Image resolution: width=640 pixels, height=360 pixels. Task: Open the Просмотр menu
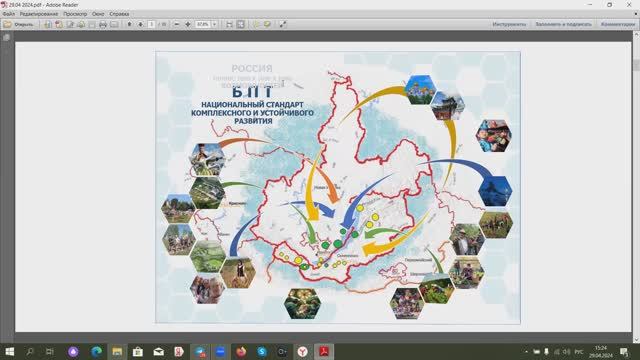pyautogui.click(x=75, y=14)
